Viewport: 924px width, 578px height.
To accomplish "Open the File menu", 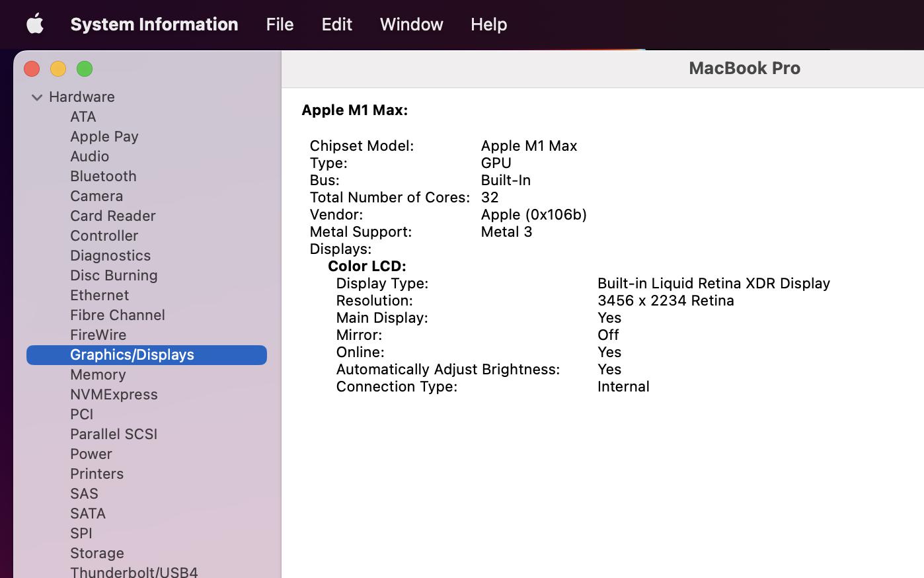I will coord(280,24).
